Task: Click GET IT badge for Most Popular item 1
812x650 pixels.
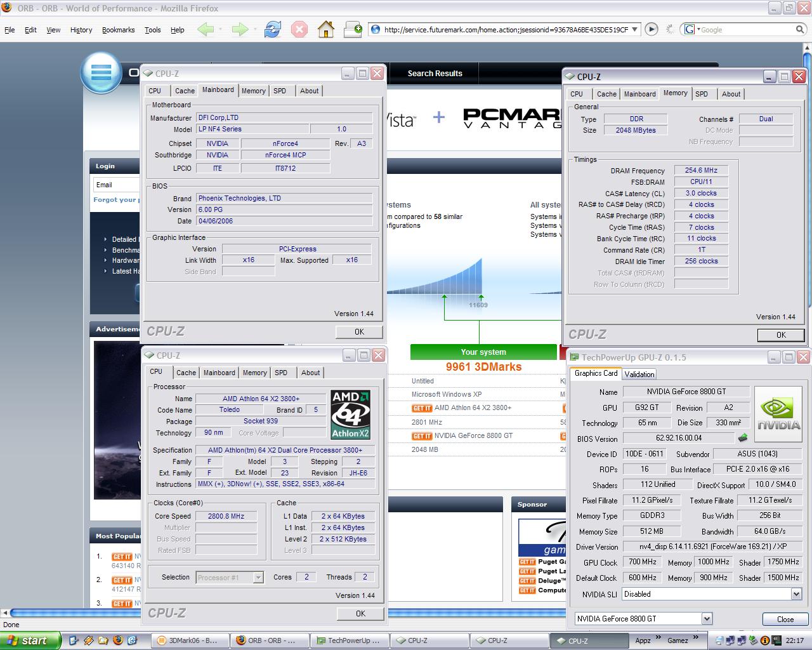Action: coord(122,557)
